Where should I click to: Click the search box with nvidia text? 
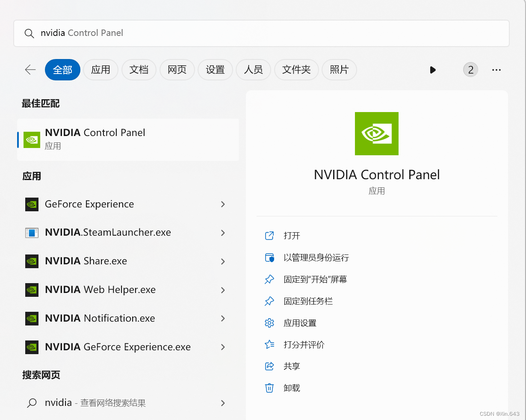(x=261, y=33)
